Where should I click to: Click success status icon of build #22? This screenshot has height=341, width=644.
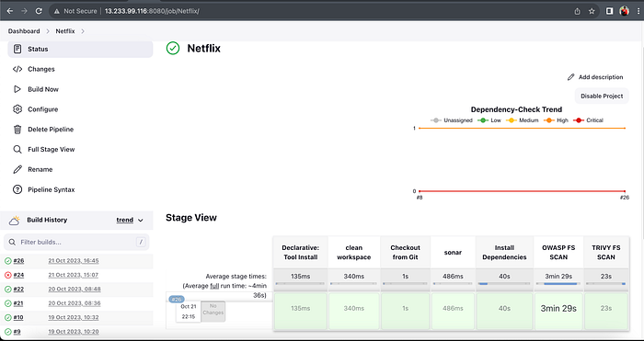pos(7,290)
